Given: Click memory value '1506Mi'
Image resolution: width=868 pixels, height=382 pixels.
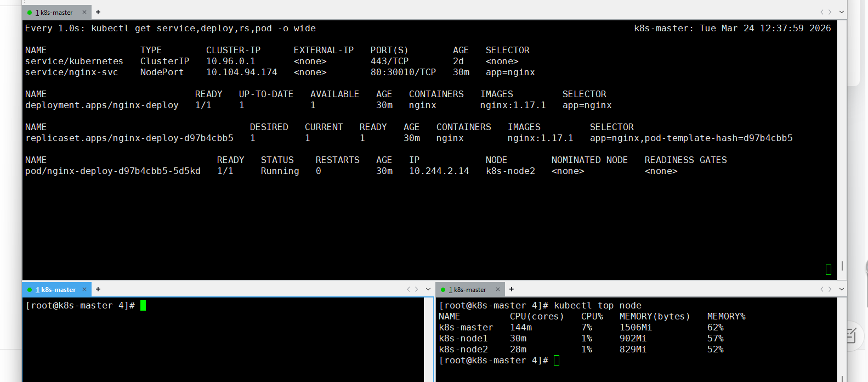Looking at the screenshot, I should click(636, 328).
